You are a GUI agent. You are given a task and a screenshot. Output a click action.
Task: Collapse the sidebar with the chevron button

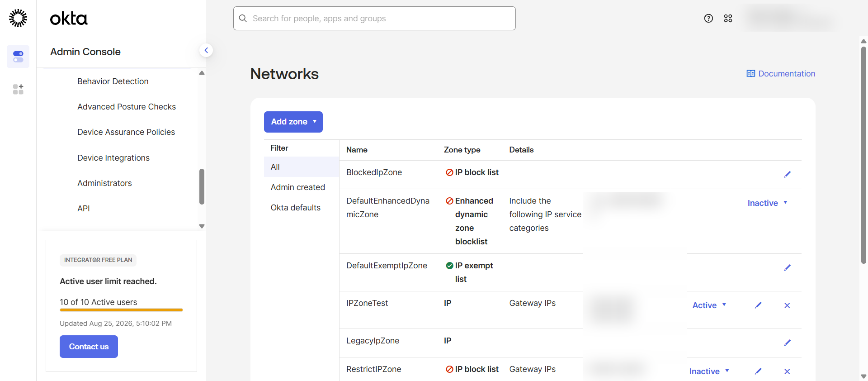206,50
